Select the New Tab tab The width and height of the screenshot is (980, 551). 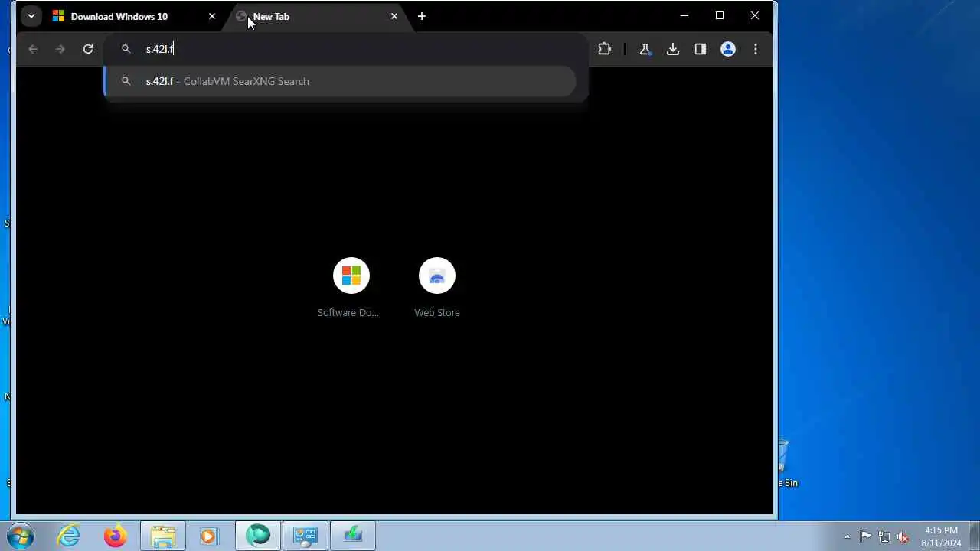[x=316, y=16]
